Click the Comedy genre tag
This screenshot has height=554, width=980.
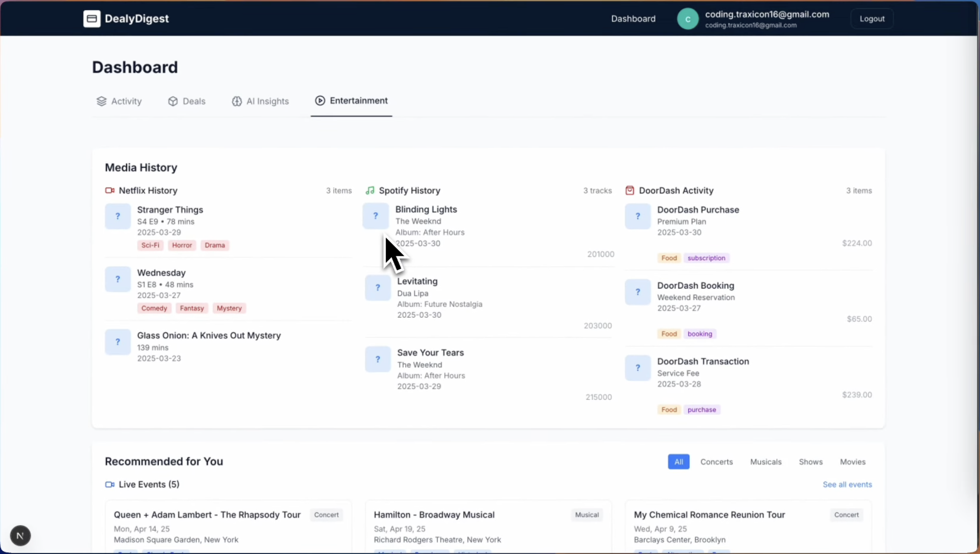(154, 308)
